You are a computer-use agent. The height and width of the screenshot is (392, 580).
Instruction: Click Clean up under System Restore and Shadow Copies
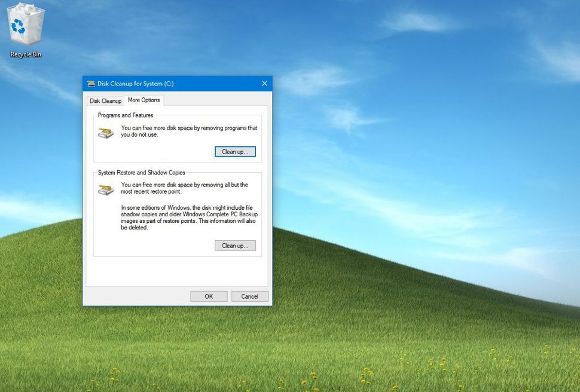(x=235, y=245)
